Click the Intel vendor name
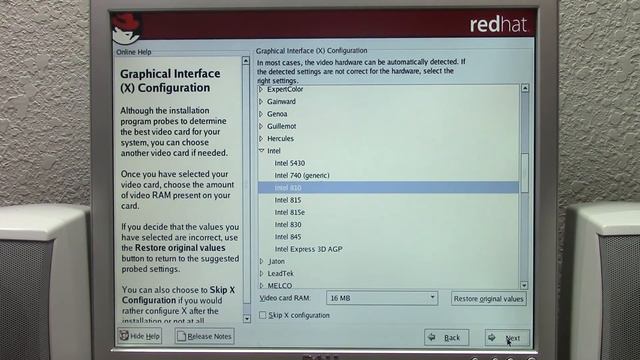The height and width of the screenshot is (360, 640). tap(274, 151)
